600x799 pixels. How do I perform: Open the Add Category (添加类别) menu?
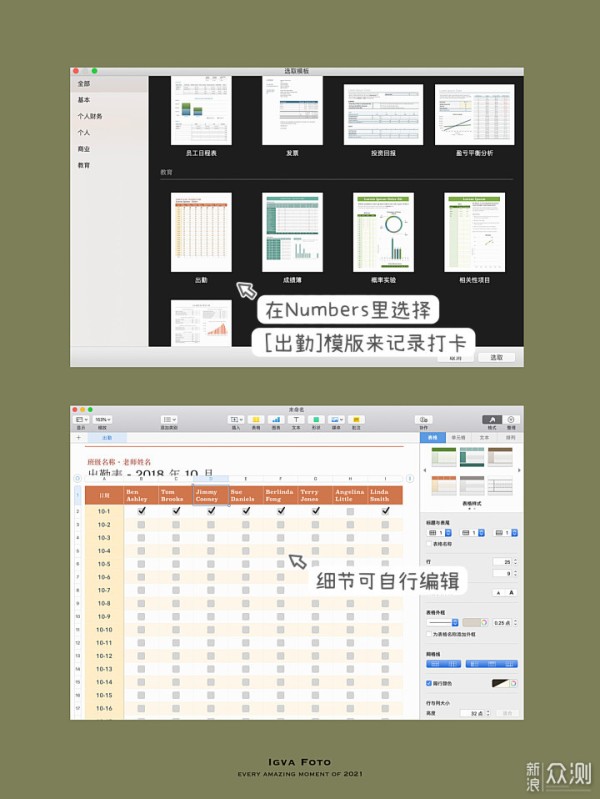pos(169,419)
